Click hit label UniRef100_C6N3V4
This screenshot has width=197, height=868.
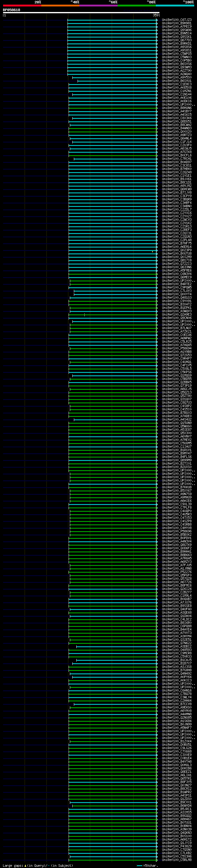coord(177,274)
